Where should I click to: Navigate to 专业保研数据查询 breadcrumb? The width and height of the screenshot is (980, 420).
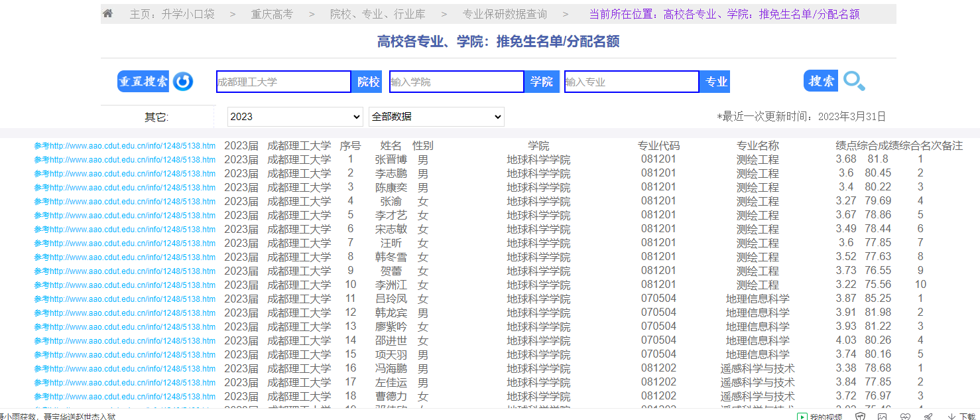click(505, 14)
